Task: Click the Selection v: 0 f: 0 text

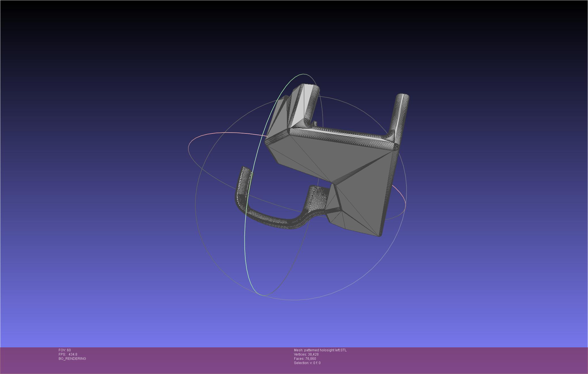Action: pos(307,363)
